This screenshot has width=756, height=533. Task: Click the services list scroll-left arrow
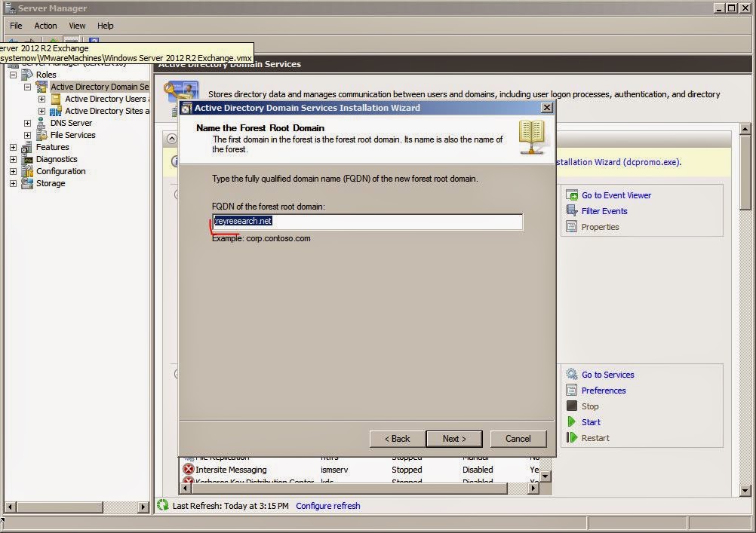point(186,489)
